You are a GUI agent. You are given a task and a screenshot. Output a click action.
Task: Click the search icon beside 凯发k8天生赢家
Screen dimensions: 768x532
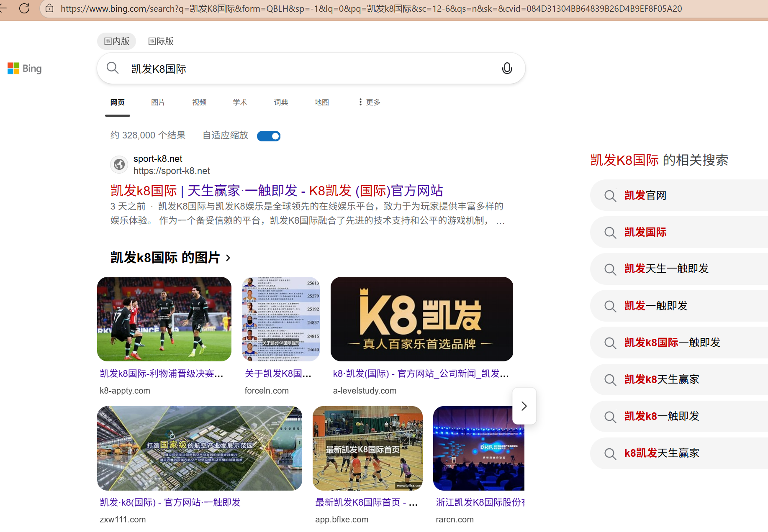[x=610, y=380]
